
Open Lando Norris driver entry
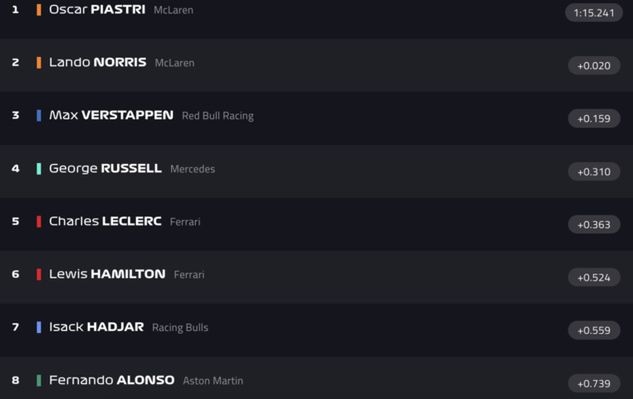pos(316,65)
